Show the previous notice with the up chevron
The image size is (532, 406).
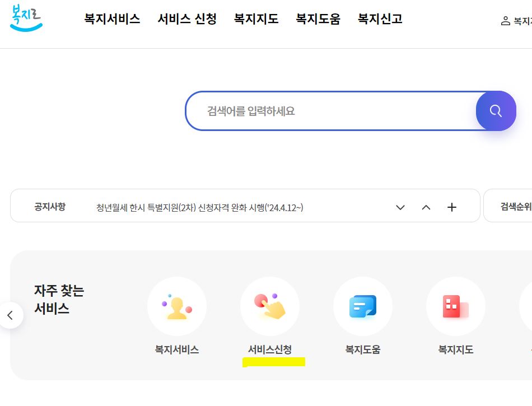426,207
